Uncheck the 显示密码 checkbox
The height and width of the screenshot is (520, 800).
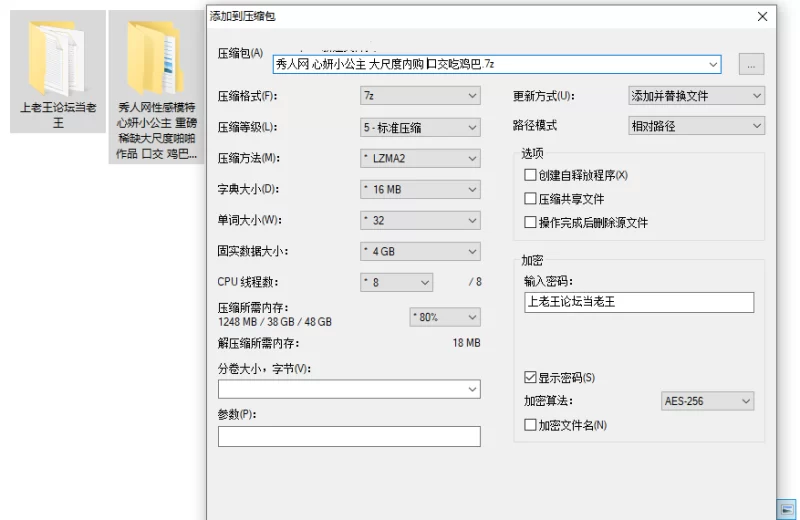530,377
